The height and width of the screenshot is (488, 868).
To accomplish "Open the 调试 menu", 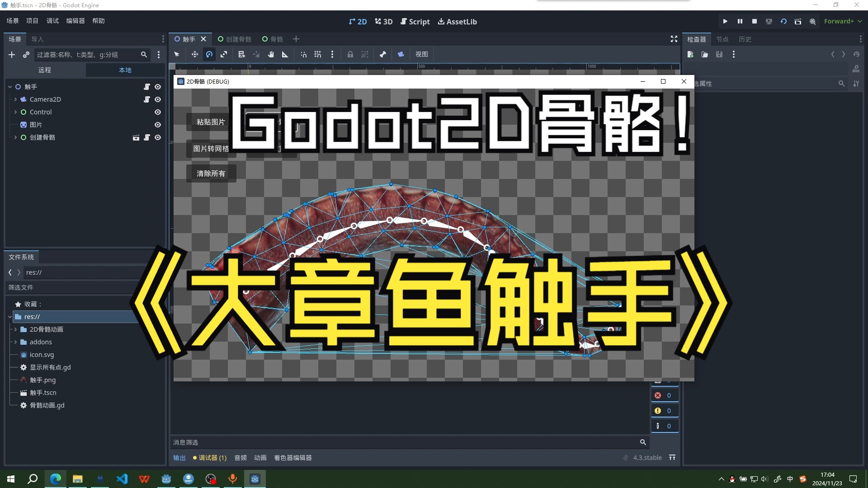I will pos(52,21).
